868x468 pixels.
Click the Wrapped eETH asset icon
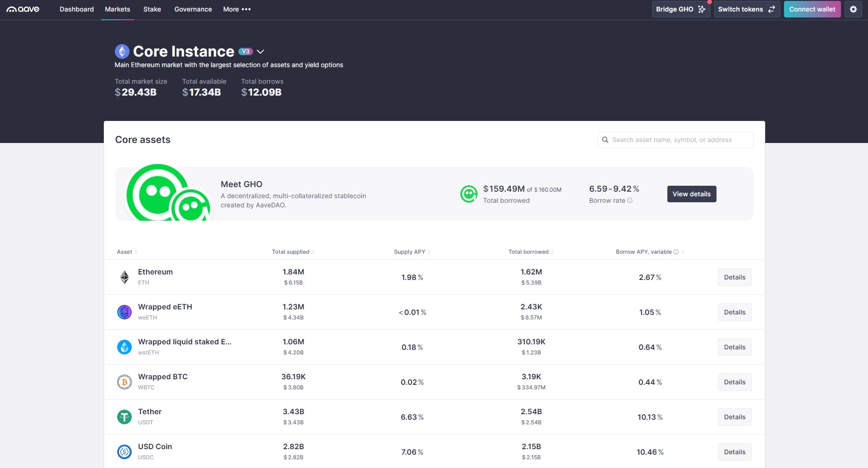[124, 312]
